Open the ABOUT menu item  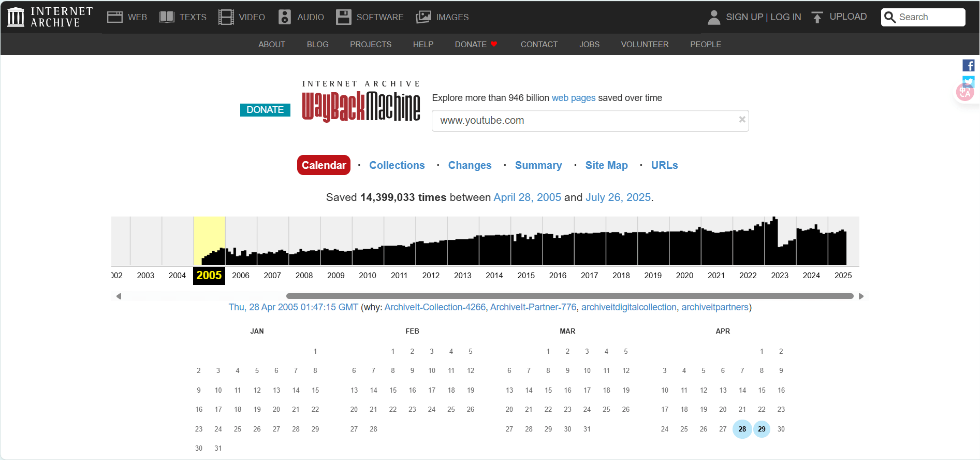pos(272,45)
